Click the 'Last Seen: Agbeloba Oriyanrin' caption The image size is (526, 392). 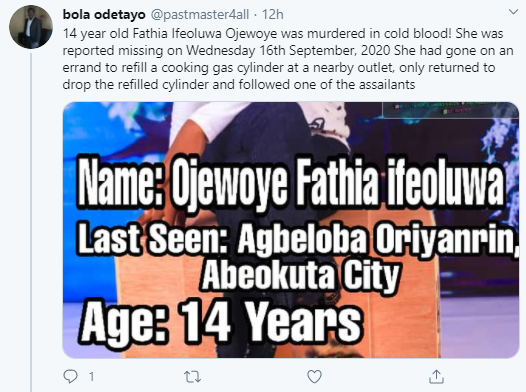297,238
